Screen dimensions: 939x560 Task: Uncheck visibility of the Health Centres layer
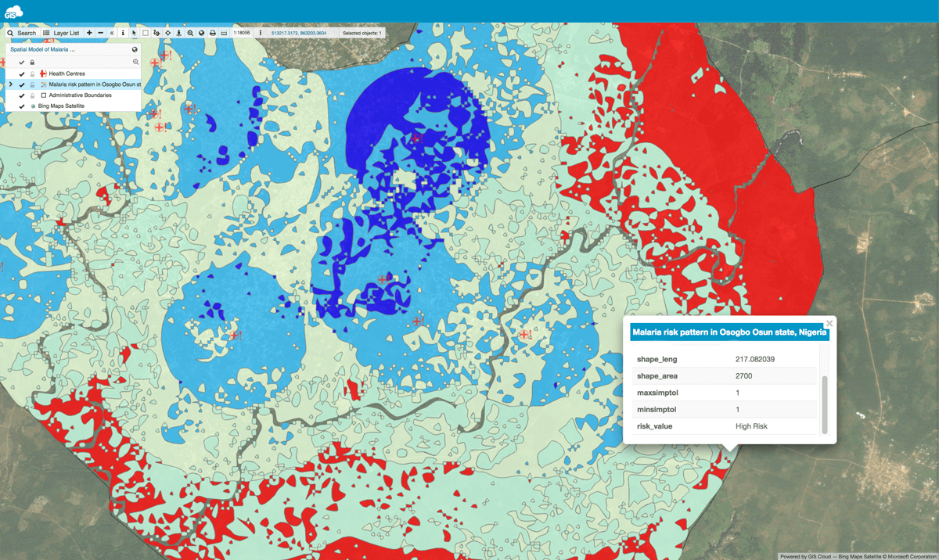tap(22, 74)
